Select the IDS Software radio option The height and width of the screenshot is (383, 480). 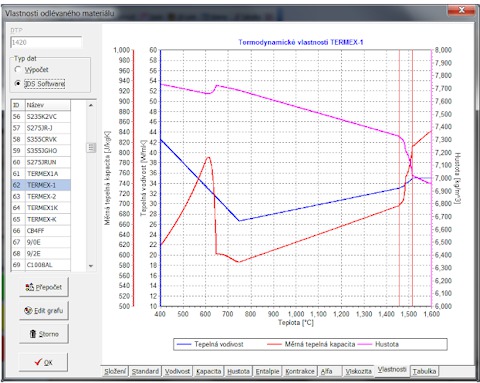[x=18, y=83]
